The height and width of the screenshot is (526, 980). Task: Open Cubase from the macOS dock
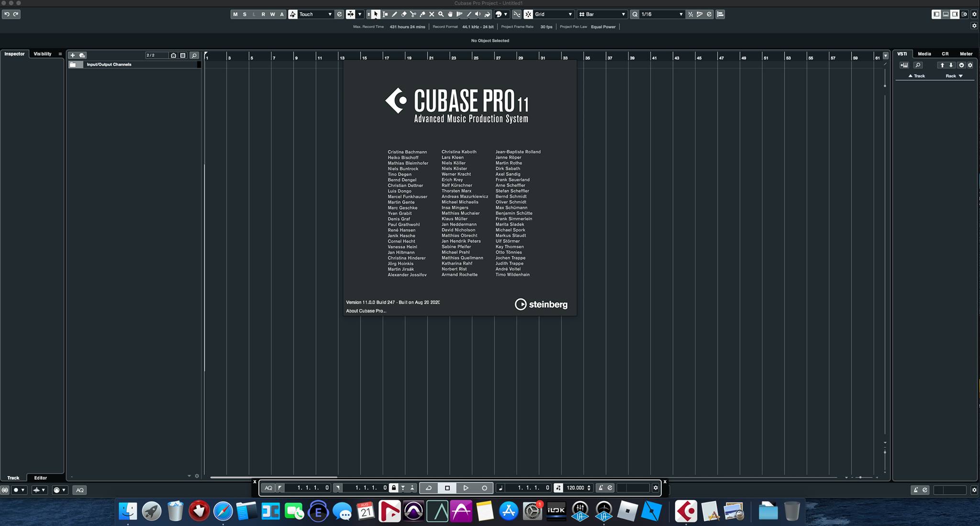[x=686, y=511]
